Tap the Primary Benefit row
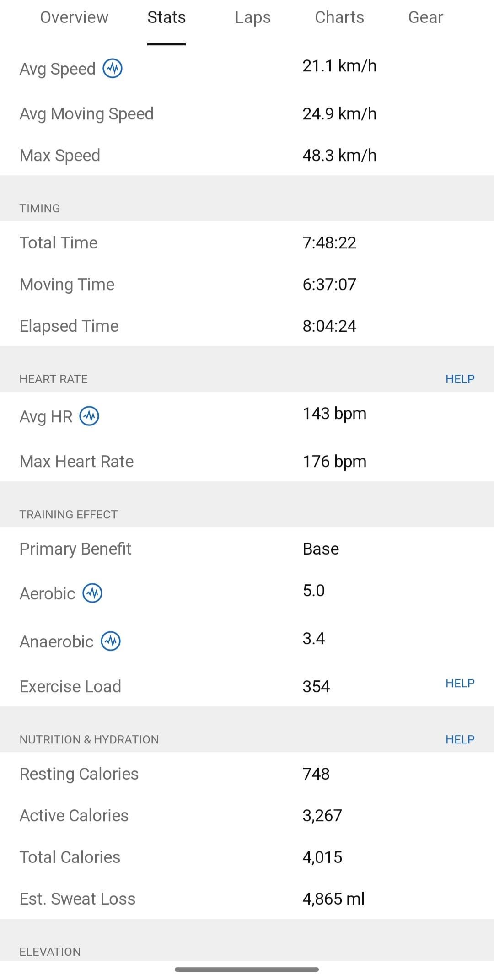494x980 pixels. [247, 549]
